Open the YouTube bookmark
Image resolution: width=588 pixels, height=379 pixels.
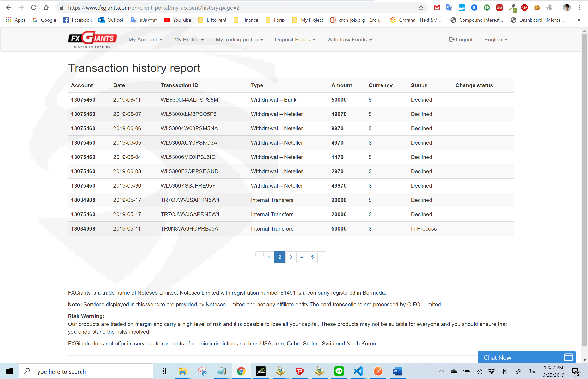point(177,20)
